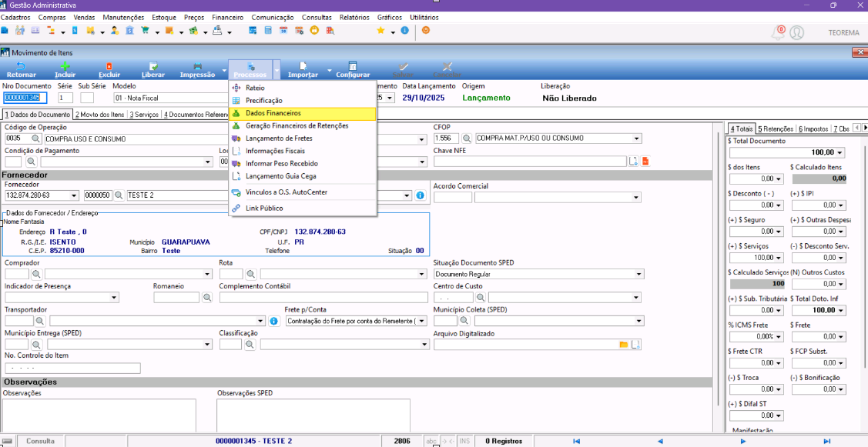Click the orange power icon

tap(426, 31)
